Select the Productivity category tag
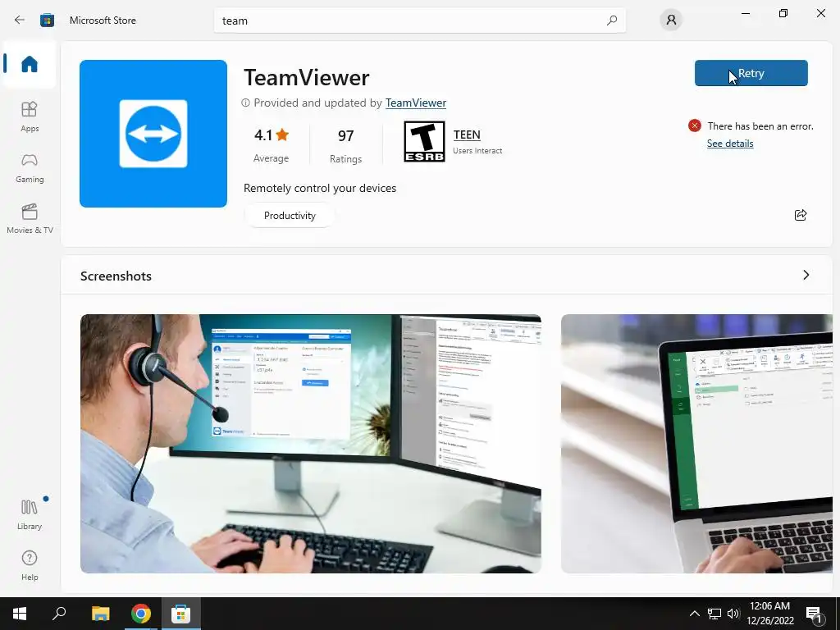The height and width of the screenshot is (630, 840). (290, 216)
